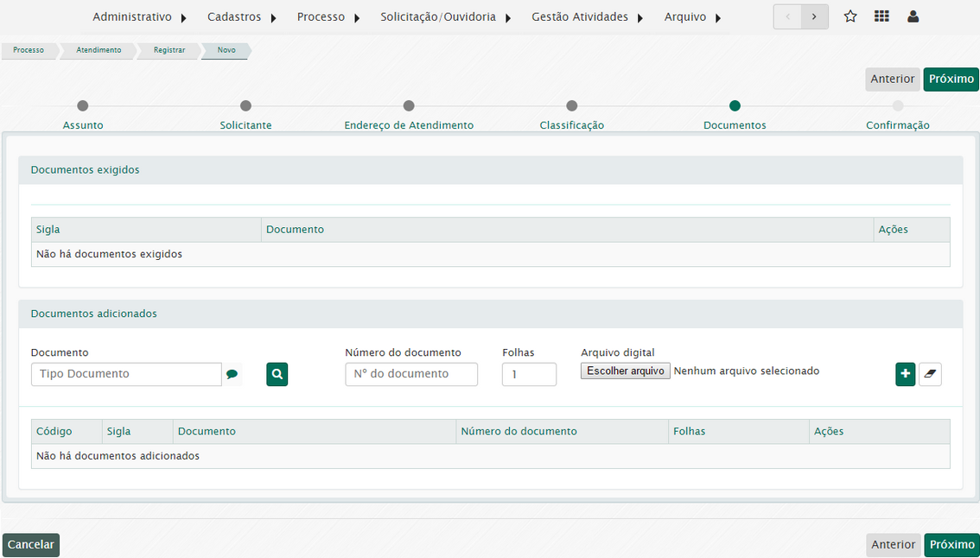Click the speech bubble icon beside Tipo Documento
The width and height of the screenshot is (980, 558).
(232, 375)
